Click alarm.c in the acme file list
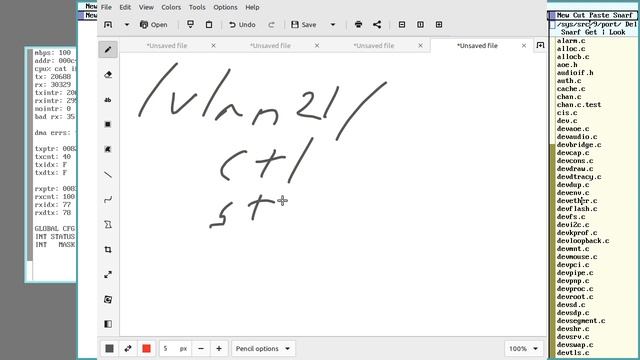 tap(571, 41)
